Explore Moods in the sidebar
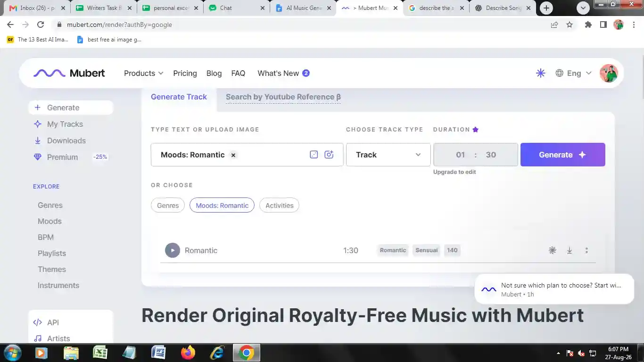This screenshot has width=644, height=362. tap(50, 221)
